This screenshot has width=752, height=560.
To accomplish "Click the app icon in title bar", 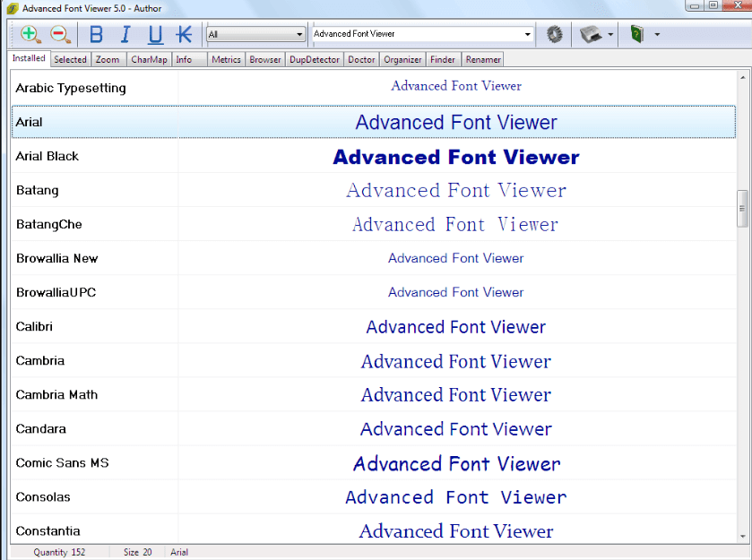I will pyautogui.click(x=13, y=9).
